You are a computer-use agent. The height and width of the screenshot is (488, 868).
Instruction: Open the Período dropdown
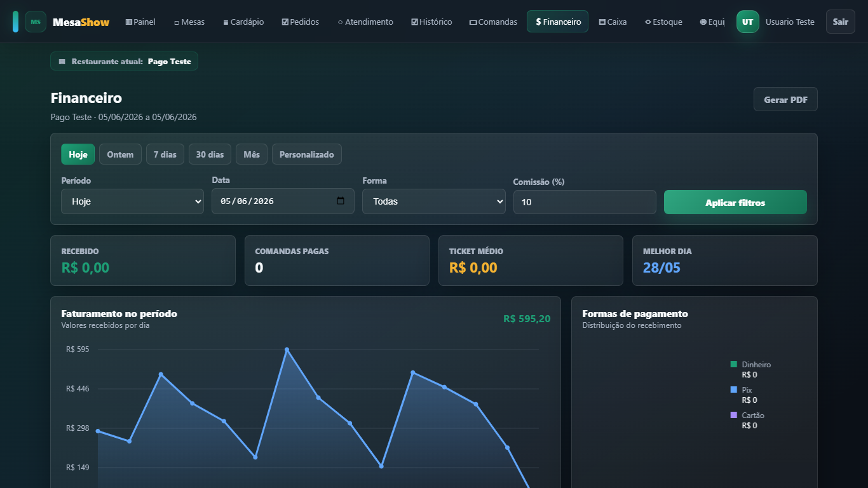pyautogui.click(x=132, y=201)
